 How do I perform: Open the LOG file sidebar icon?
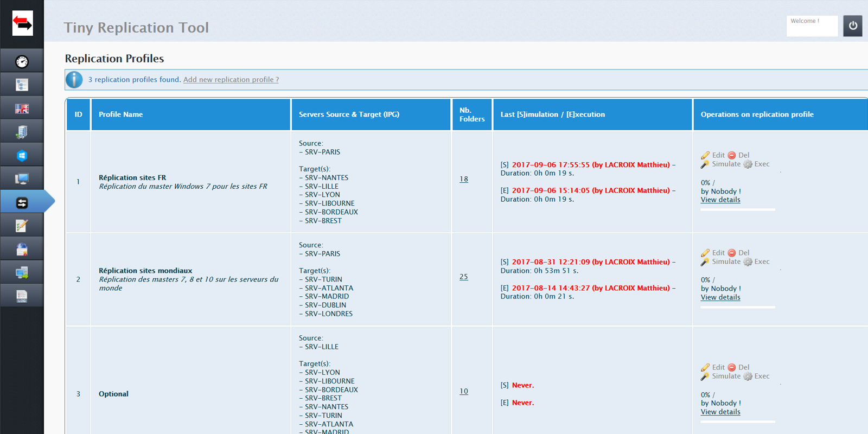pos(22,296)
